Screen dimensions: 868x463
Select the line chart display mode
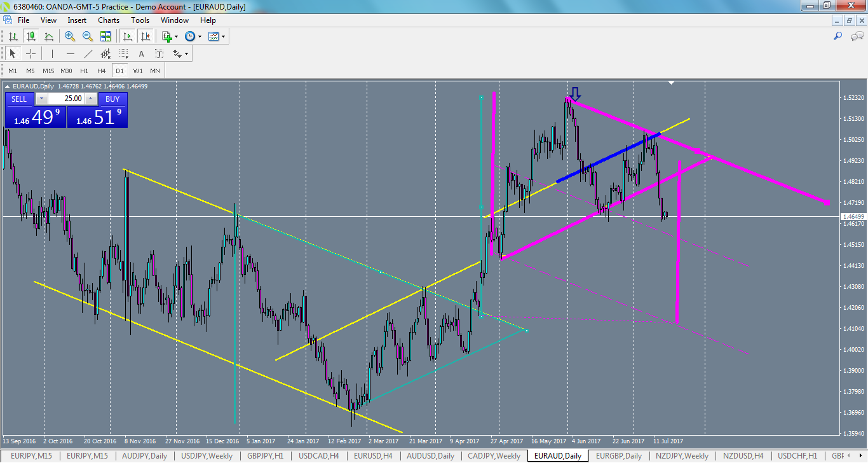point(50,36)
